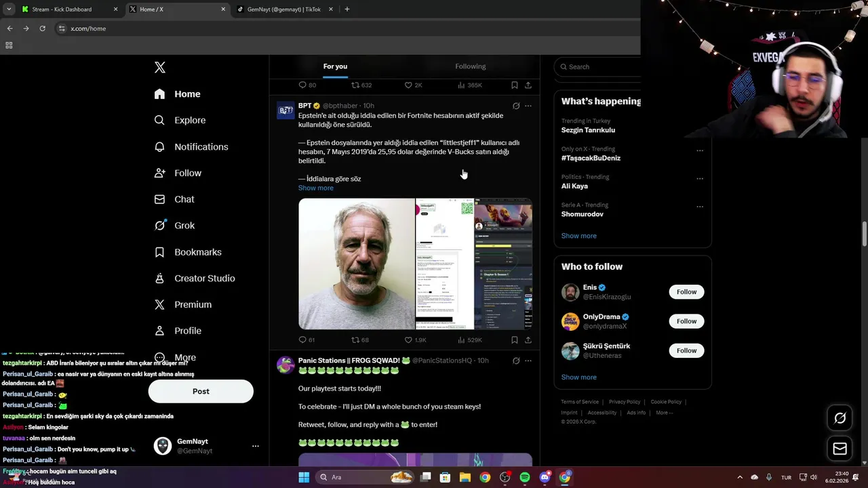Open Bookmarks in the sidebar
The height and width of the screenshot is (488, 868).
(188, 252)
